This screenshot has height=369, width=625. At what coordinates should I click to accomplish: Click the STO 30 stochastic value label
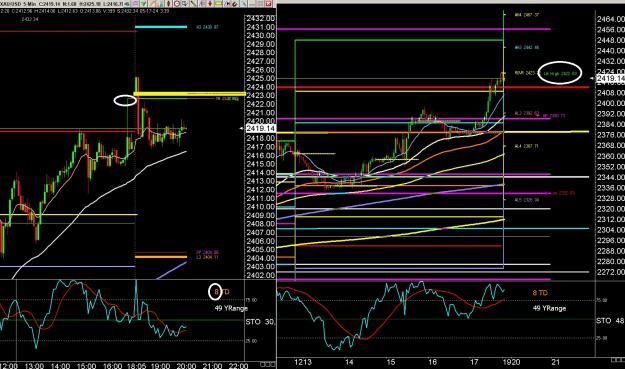(x=260, y=322)
